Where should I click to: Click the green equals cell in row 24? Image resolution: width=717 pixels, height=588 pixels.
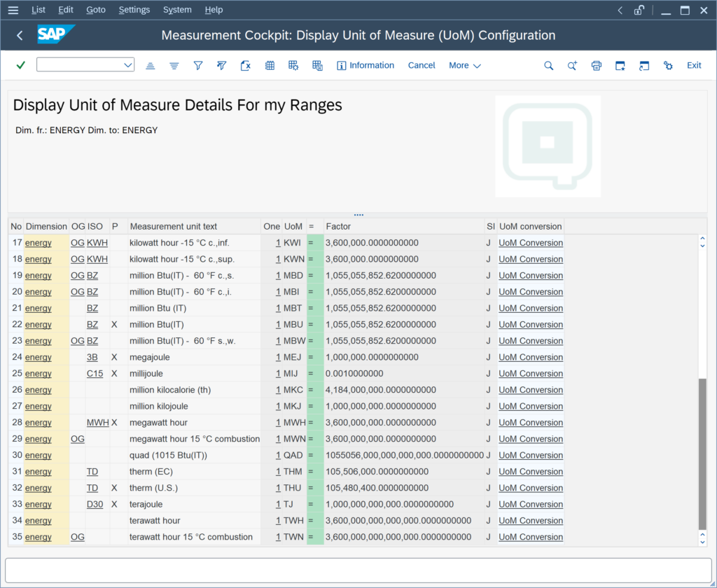tap(315, 357)
